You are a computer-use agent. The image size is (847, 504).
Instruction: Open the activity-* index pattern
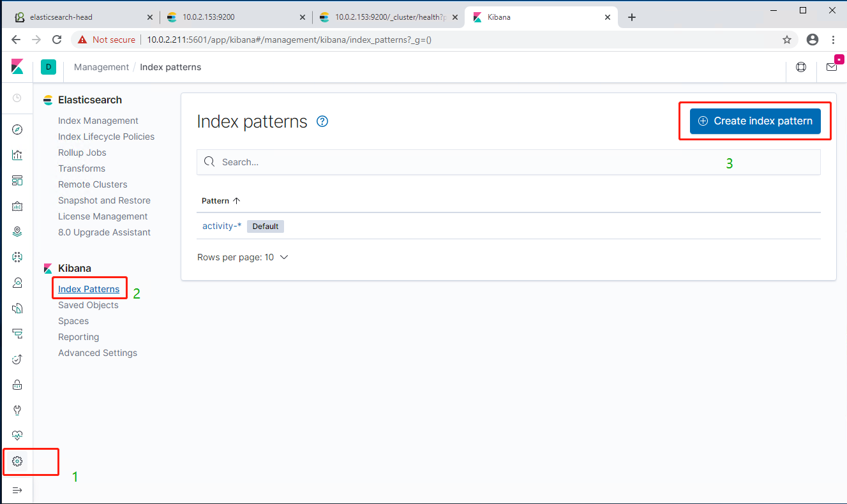[x=222, y=226]
